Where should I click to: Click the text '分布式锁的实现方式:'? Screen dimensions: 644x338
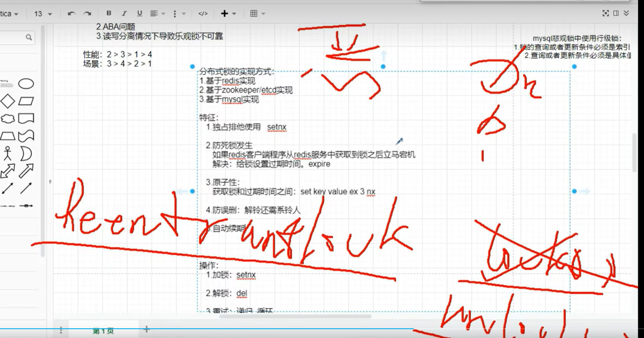tap(236, 72)
